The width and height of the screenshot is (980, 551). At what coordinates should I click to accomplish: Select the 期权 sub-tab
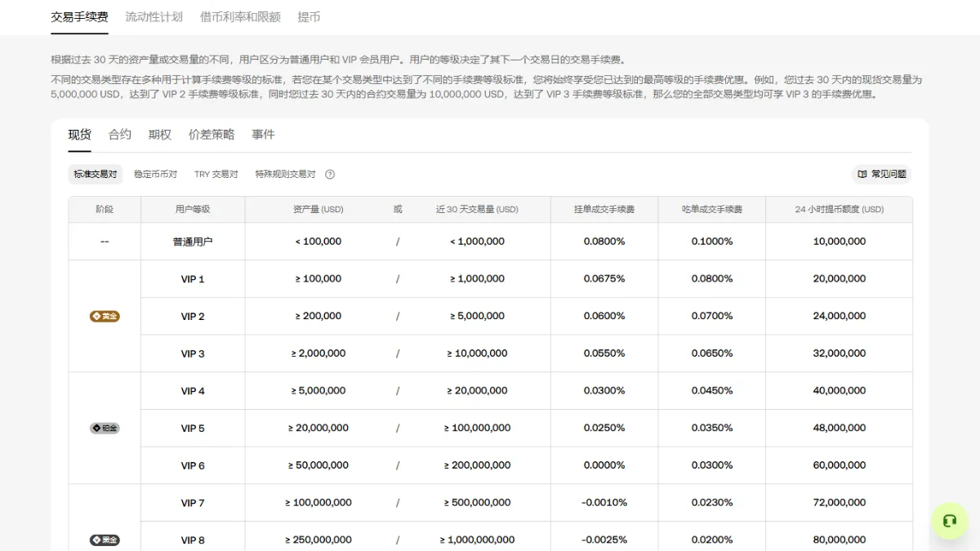tap(160, 135)
